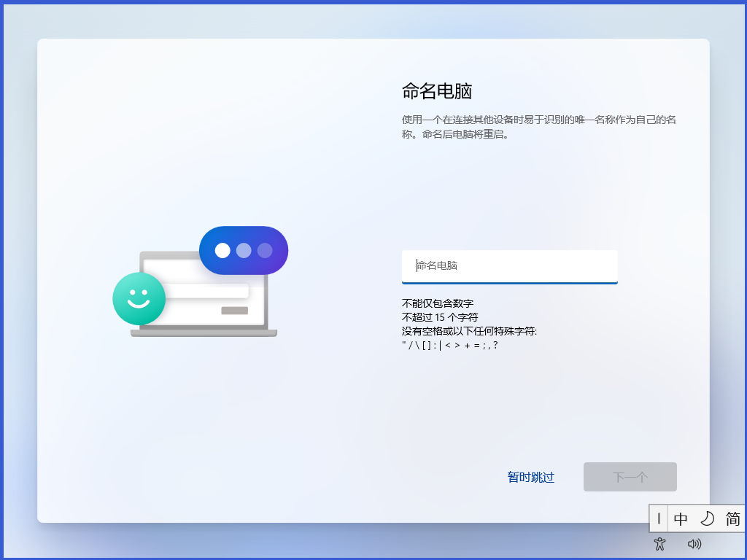Open the accessibility figure icon
The height and width of the screenshot is (560, 747).
659,543
